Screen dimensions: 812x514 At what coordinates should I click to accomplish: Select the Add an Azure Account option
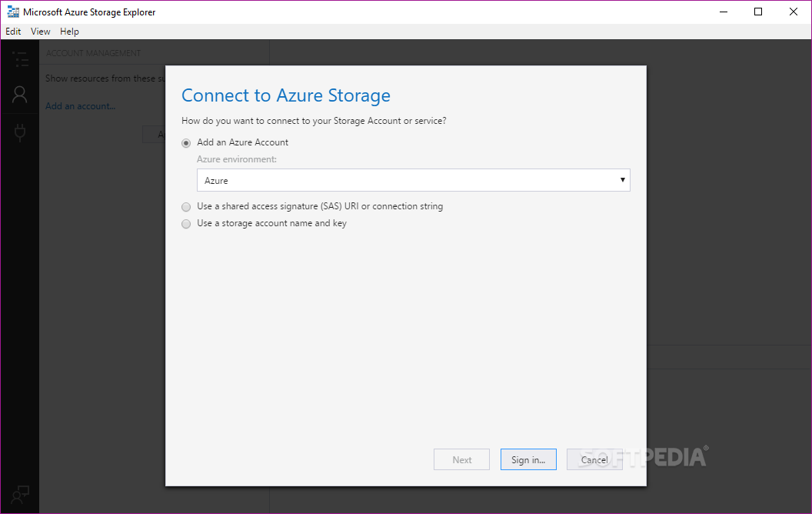(x=186, y=143)
